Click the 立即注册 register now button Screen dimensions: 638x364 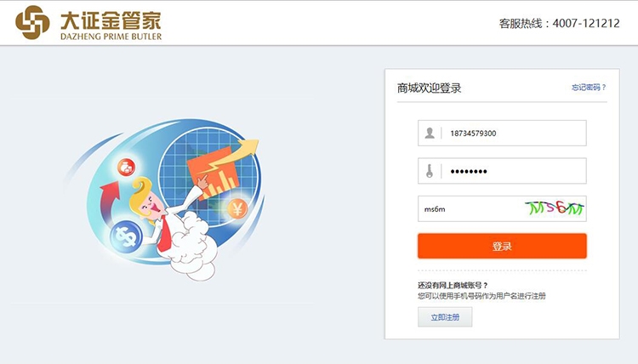(x=445, y=317)
